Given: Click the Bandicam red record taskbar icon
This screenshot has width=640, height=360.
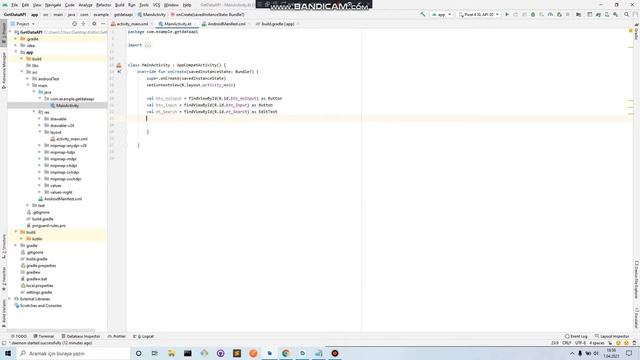Looking at the screenshot, I should 335,353.
